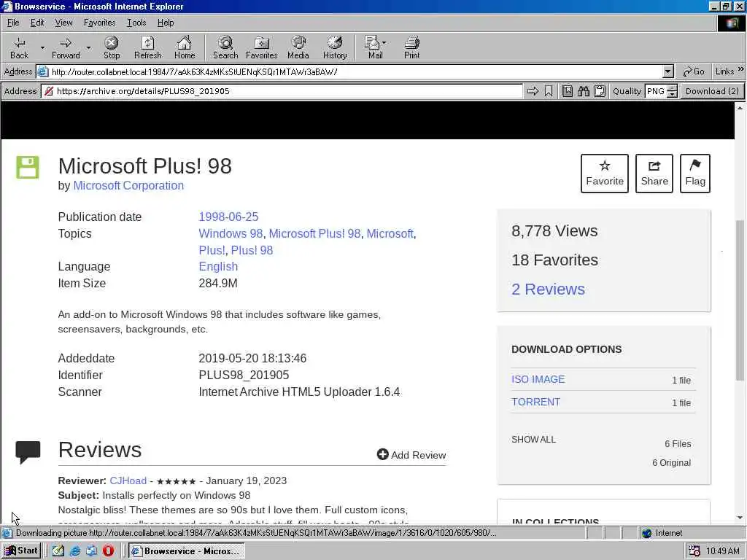This screenshot has height=560, width=747.
Task: Click the IE address field with the router URL
Action: (x=355, y=72)
